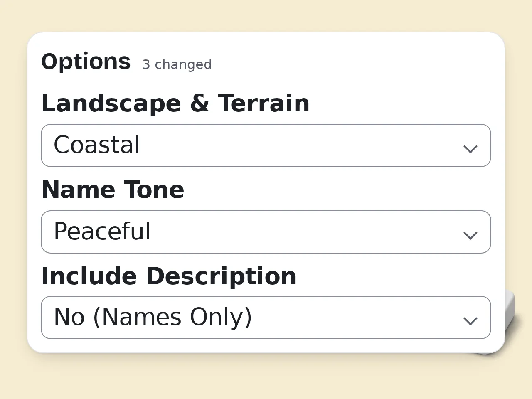Select the 'Coastal' value text
This screenshot has width=532, height=399.
(x=97, y=145)
